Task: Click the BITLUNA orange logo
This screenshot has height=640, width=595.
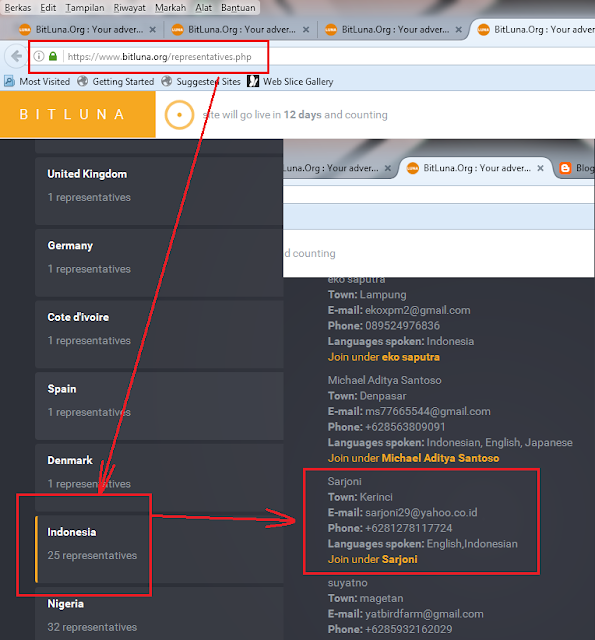Action: (78, 114)
